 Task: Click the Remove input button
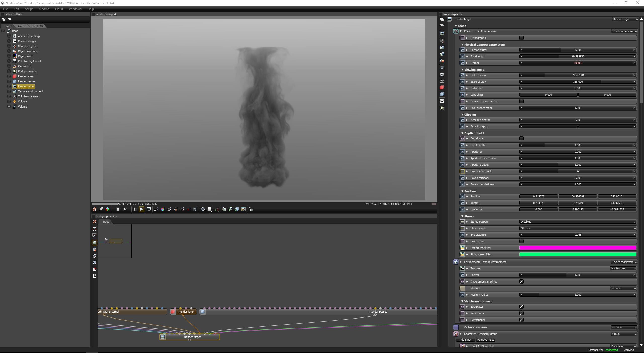(485, 340)
